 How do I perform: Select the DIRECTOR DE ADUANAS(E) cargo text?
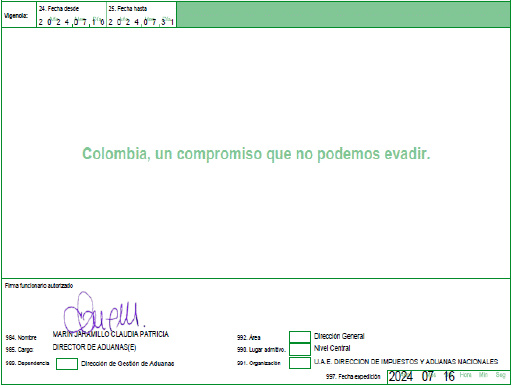(x=94, y=347)
